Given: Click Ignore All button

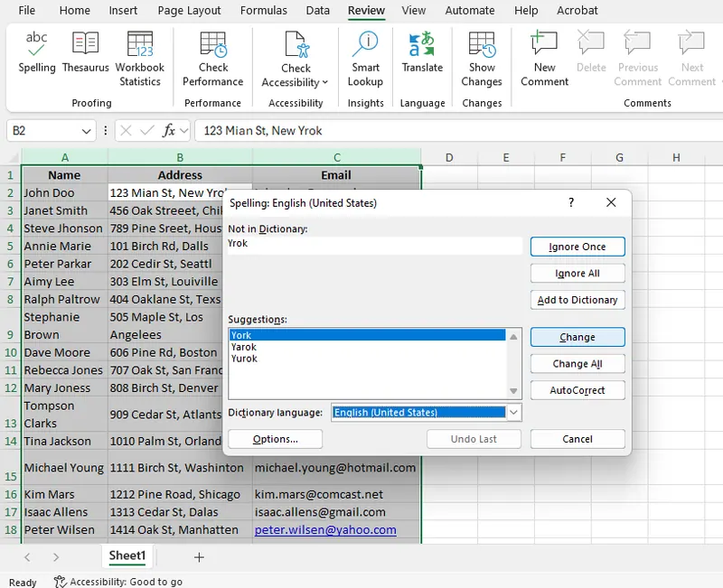Looking at the screenshot, I should (x=577, y=274).
